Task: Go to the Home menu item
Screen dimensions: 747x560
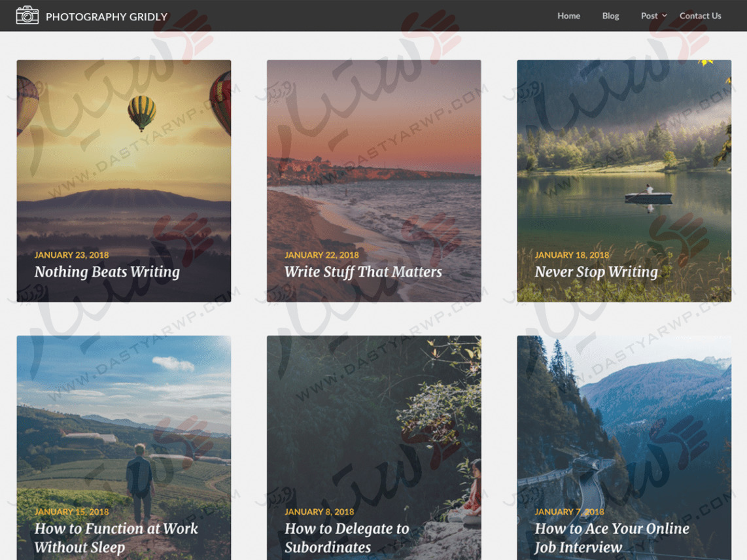Action: coord(569,16)
